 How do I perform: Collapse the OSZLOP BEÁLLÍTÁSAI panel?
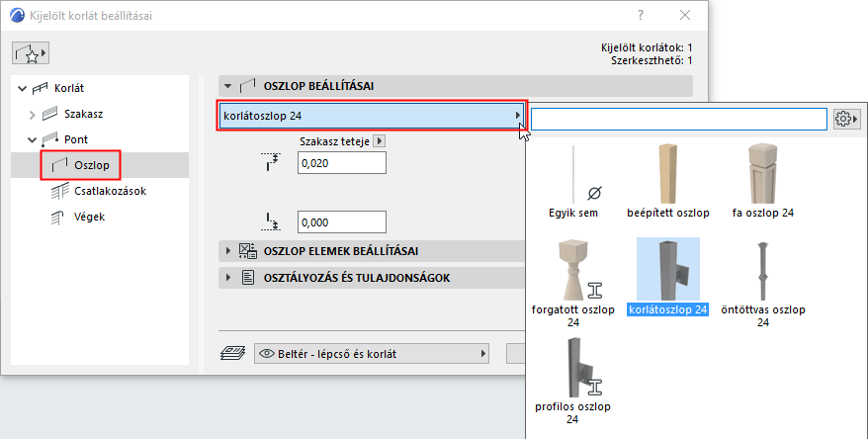227,86
